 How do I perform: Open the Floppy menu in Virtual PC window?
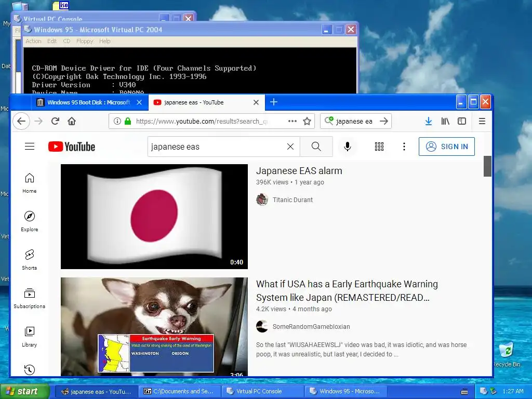[85, 41]
